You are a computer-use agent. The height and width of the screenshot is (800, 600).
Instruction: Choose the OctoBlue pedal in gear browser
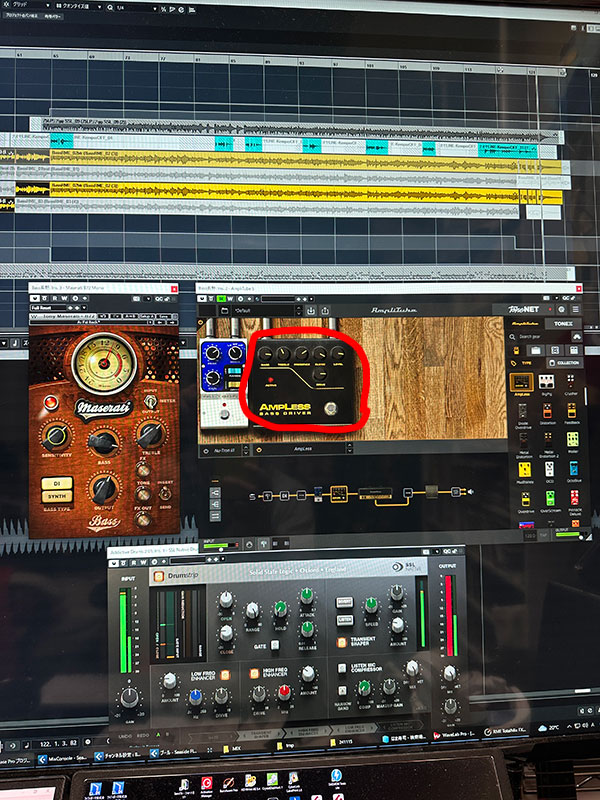[573, 469]
